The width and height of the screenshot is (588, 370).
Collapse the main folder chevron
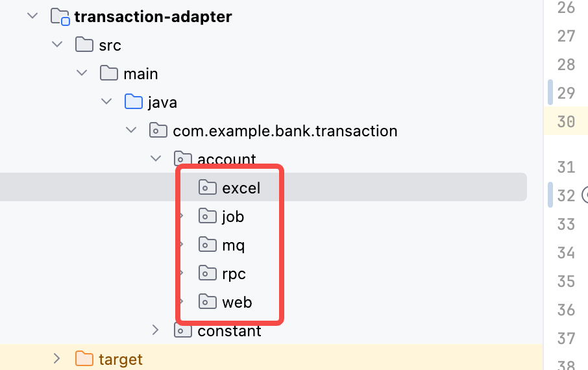[x=82, y=73]
